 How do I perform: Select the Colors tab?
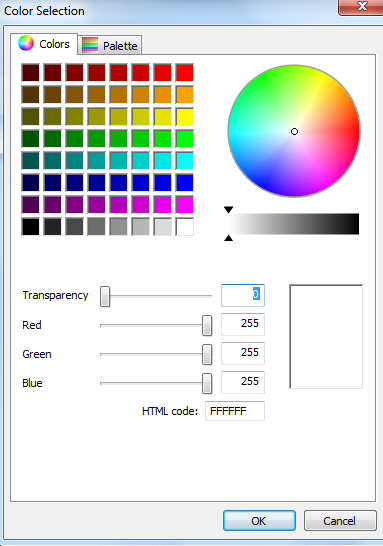44,44
